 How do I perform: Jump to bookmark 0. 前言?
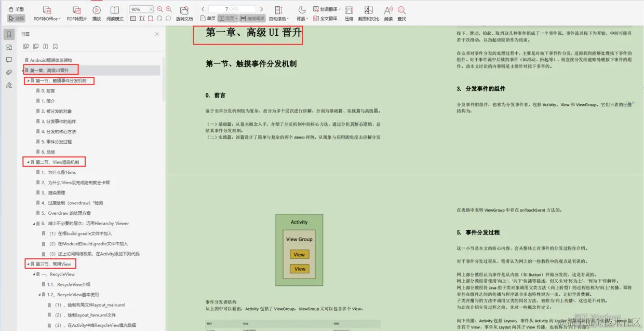click(45, 91)
